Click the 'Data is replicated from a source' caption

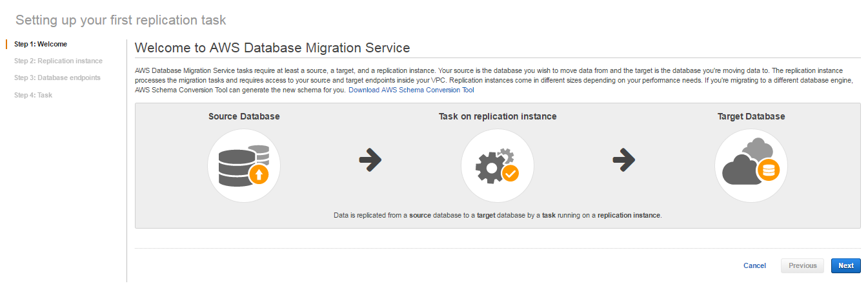[x=498, y=215]
